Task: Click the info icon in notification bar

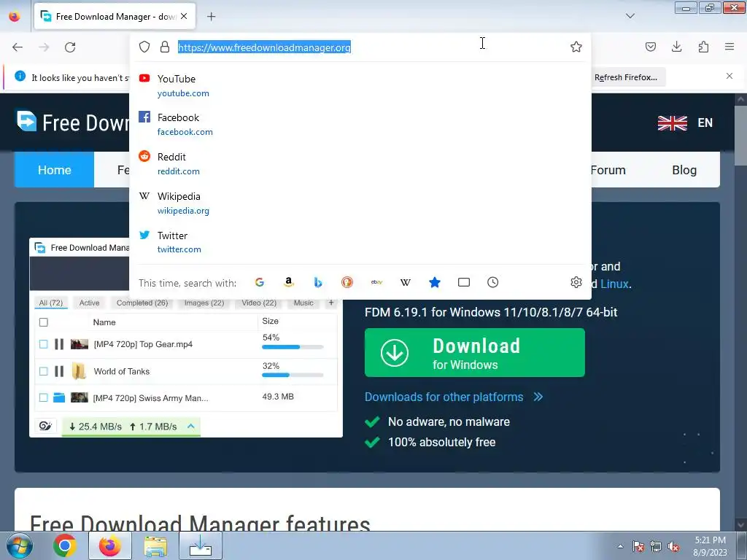Action: [20, 76]
